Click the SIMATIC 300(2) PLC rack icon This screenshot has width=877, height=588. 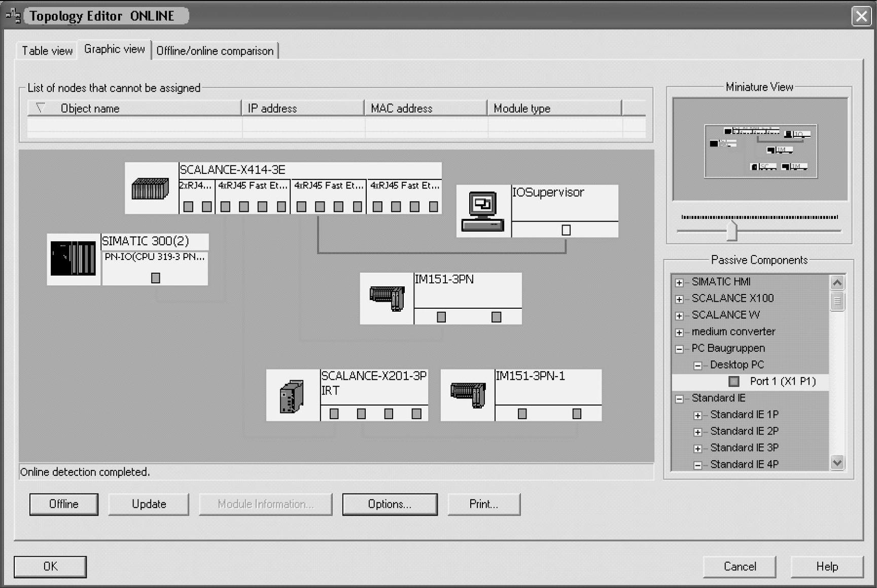pos(74,259)
